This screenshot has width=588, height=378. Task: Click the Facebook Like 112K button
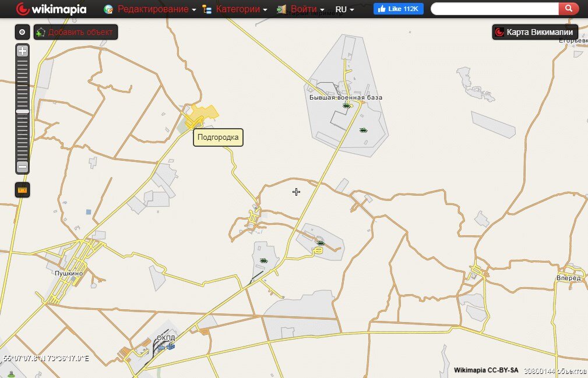click(398, 9)
